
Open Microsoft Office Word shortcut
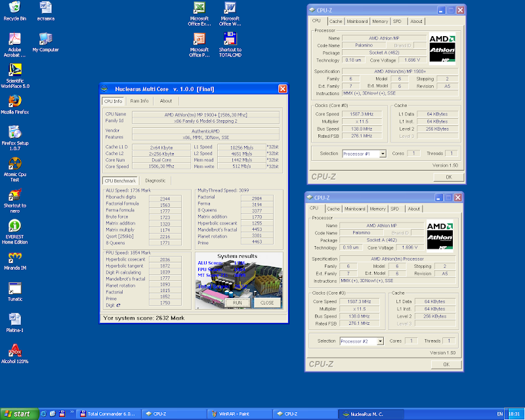click(x=230, y=14)
